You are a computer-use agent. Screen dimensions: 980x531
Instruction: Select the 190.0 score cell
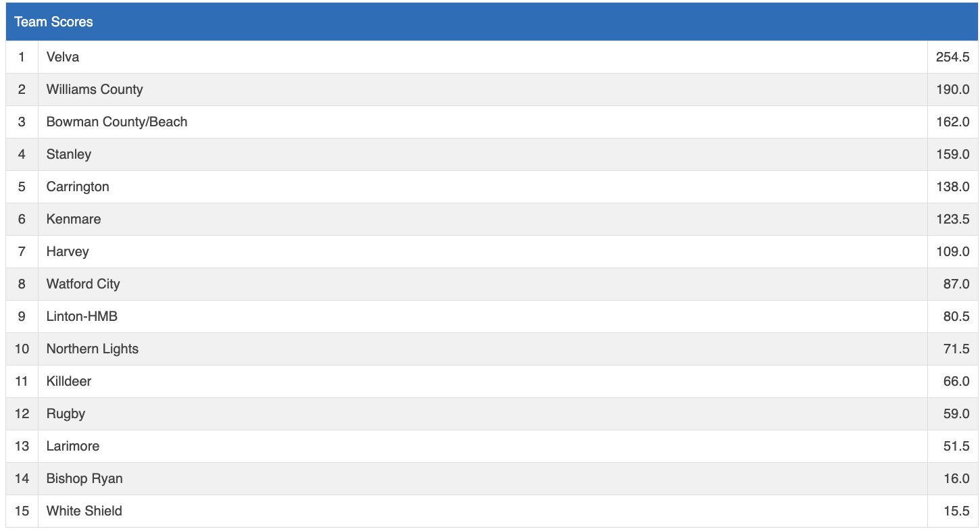click(952, 89)
